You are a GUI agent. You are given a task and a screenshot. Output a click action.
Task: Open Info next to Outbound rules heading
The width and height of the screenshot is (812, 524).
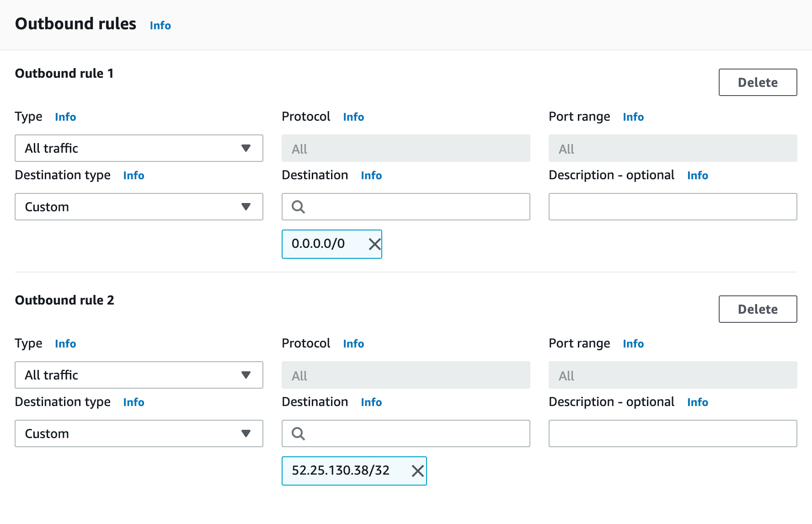pyautogui.click(x=160, y=26)
